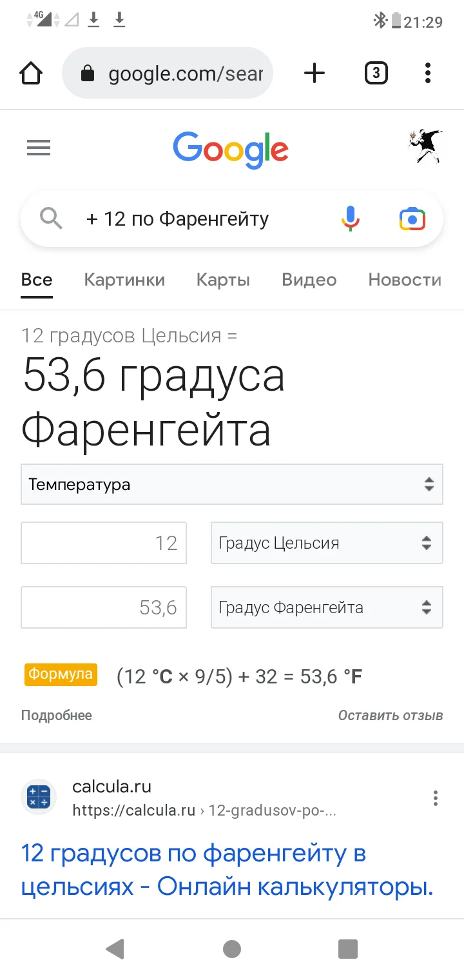Tap the Формула yellow label
Screen dimensions: 464x980
61,674
